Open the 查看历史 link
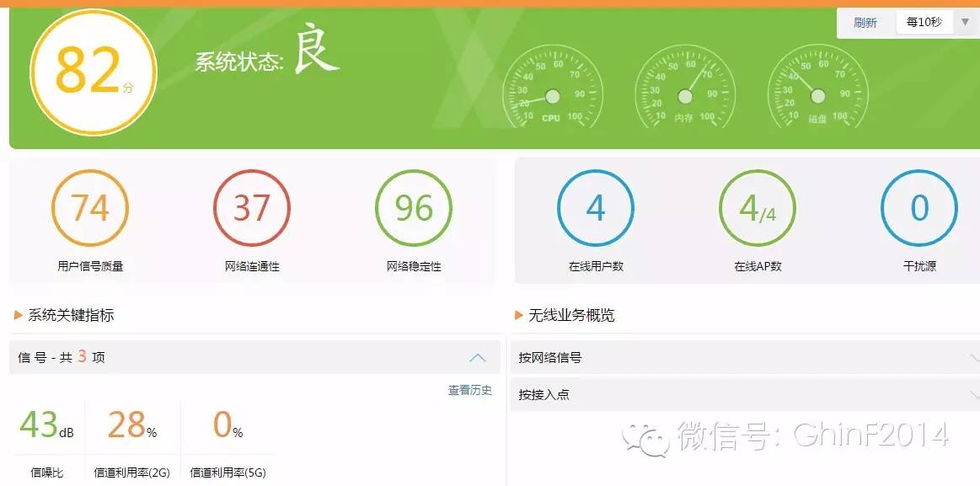Image resolution: width=980 pixels, height=486 pixels. click(x=470, y=391)
